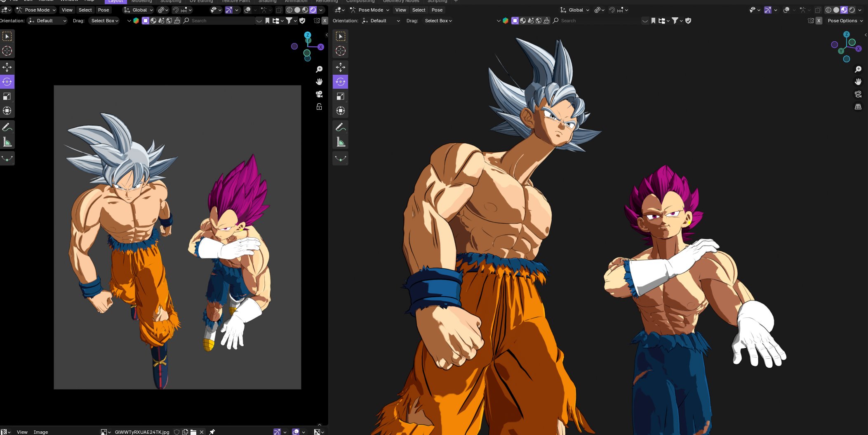This screenshot has width=868, height=435.
Task: Open Pose Mode dropdown in left viewport
Action: (36, 10)
